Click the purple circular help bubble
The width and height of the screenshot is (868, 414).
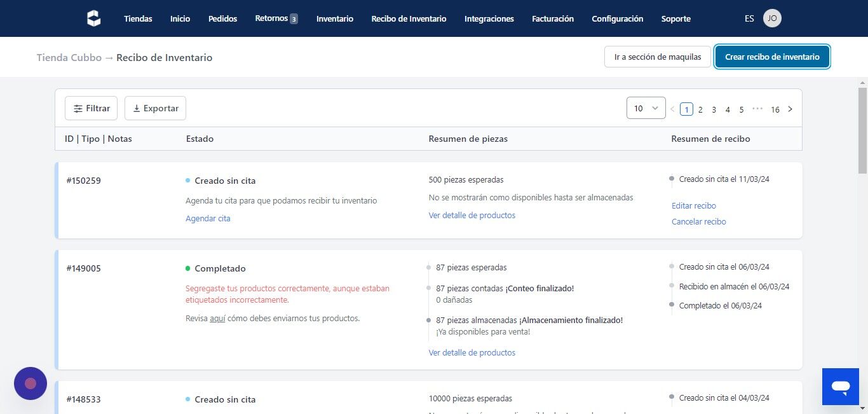coord(31,383)
